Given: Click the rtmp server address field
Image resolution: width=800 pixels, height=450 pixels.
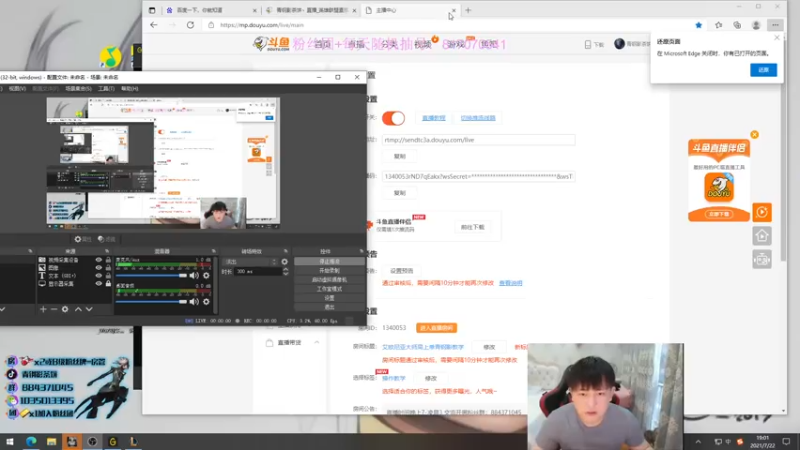Looking at the screenshot, I should click(x=479, y=140).
